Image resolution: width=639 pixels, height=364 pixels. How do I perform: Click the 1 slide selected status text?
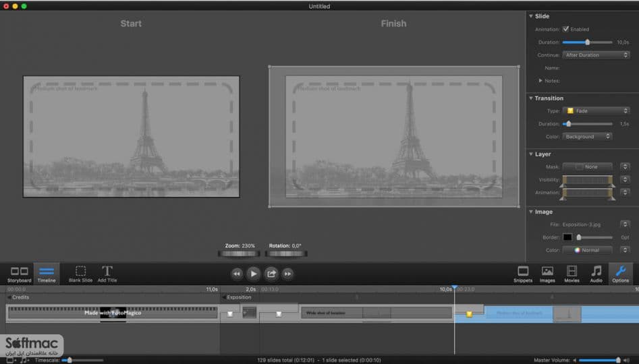click(352, 361)
